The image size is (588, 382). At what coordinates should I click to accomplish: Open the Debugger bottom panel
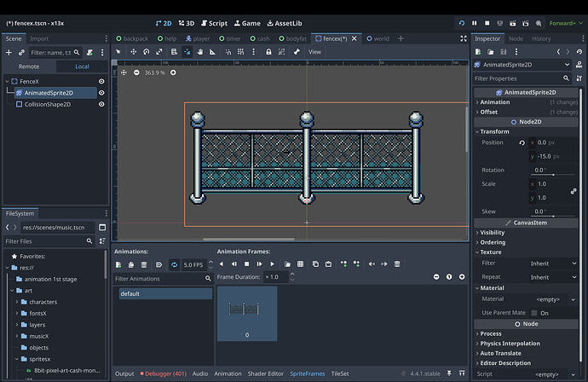[x=163, y=373]
